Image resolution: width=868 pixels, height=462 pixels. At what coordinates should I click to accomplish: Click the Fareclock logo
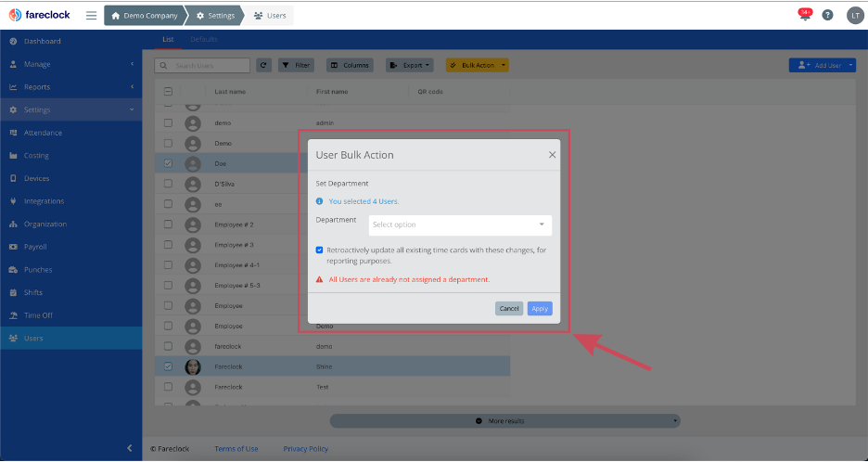pos(39,15)
